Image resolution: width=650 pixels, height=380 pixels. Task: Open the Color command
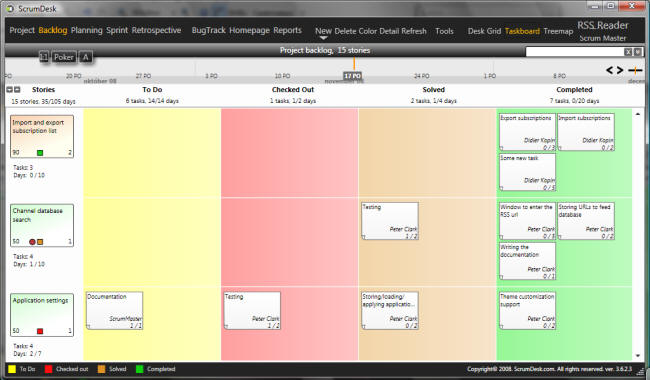pyautogui.click(x=368, y=31)
